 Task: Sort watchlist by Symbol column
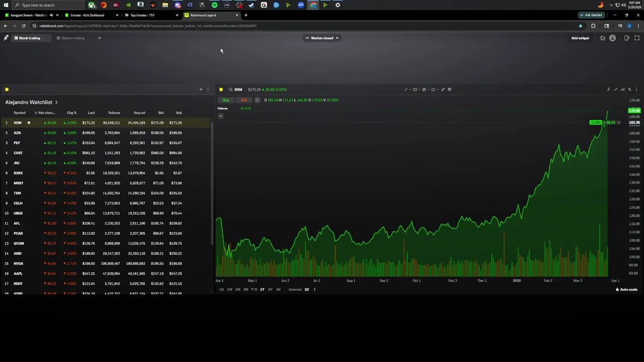[19, 113]
